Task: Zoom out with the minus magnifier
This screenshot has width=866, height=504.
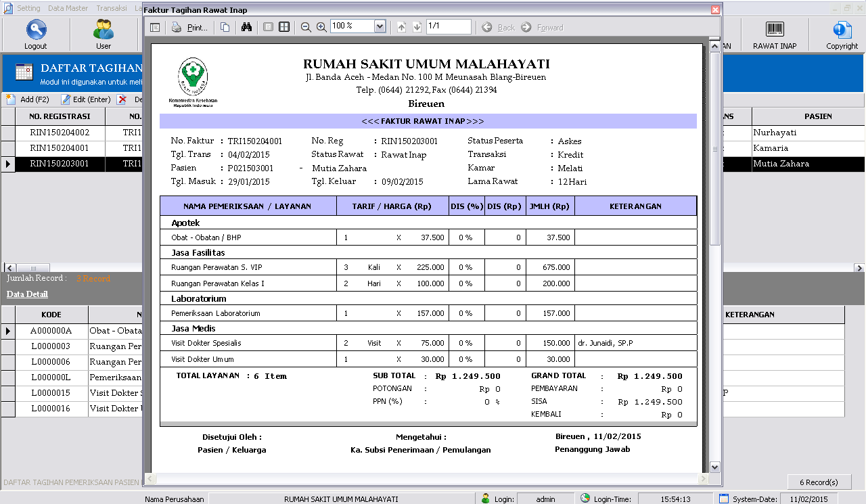Action: (306, 27)
